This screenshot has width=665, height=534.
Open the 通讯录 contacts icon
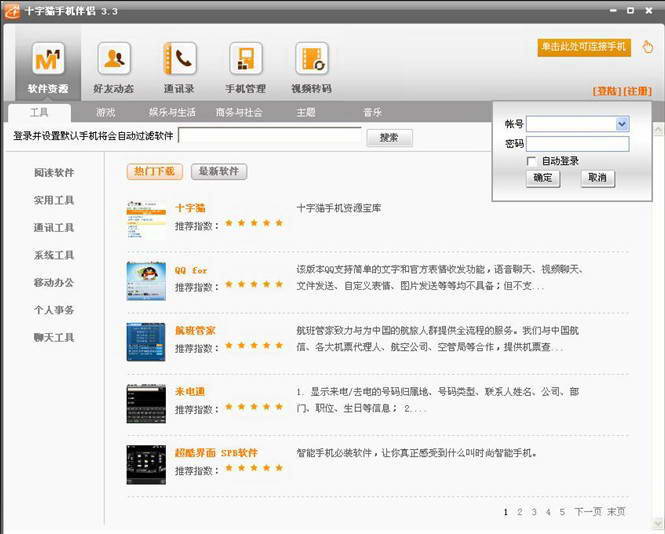179,59
